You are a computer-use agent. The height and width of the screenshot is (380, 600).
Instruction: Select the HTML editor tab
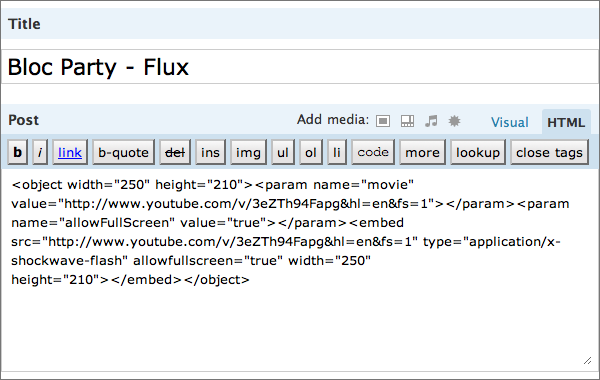point(566,122)
